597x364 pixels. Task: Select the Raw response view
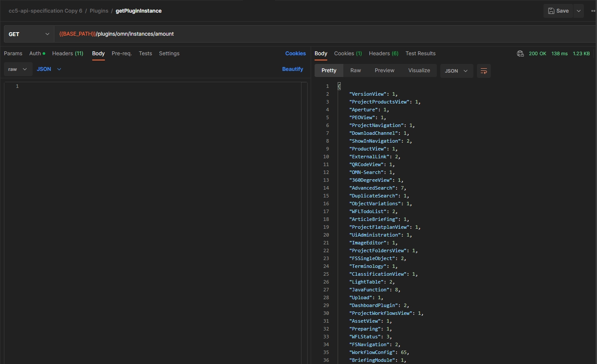point(356,70)
